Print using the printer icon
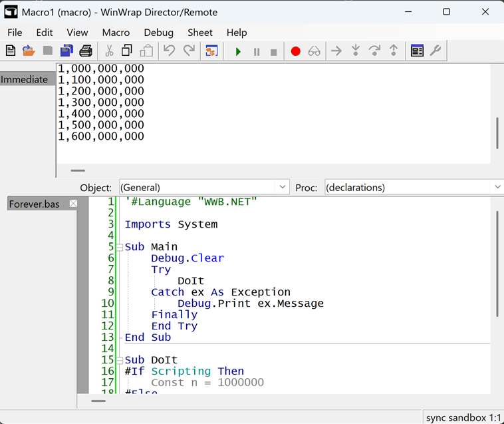The image size is (504, 424). pyautogui.click(x=86, y=51)
